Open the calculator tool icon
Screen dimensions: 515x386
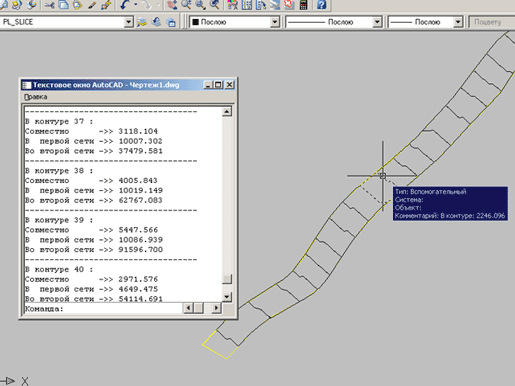pyautogui.click(x=303, y=5)
